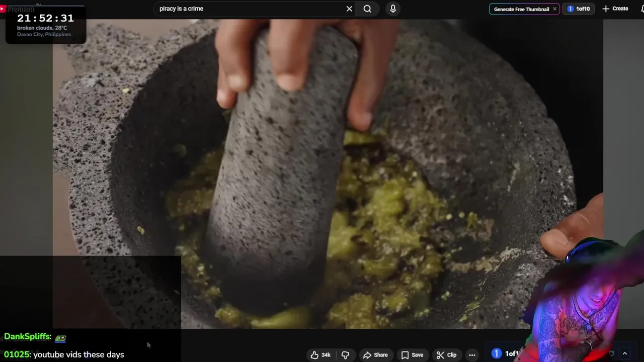The image size is (644, 362).
Task: Click Generate Free Thumbnail
Action: (x=521, y=9)
